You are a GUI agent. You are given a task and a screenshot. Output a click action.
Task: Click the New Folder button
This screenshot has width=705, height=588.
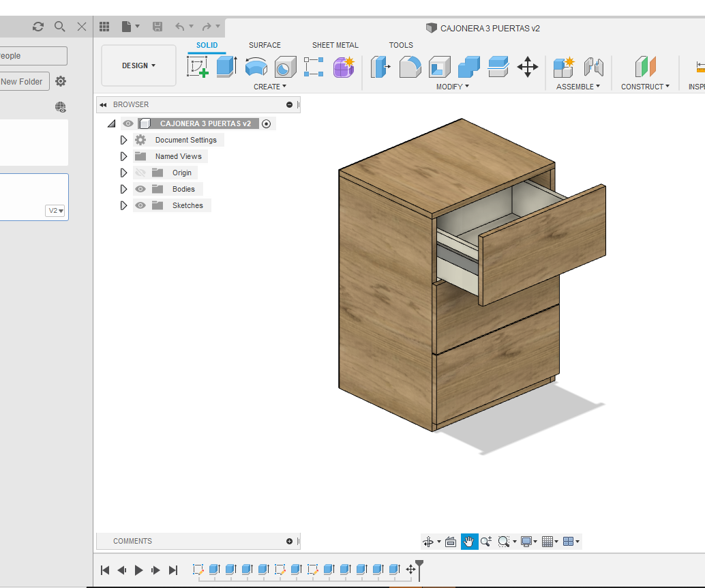tap(22, 80)
